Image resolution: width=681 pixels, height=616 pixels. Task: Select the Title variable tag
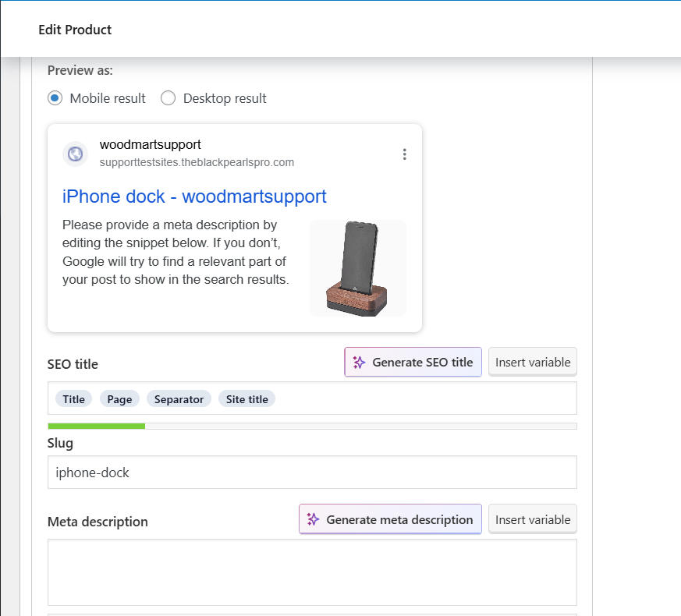tap(74, 399)
